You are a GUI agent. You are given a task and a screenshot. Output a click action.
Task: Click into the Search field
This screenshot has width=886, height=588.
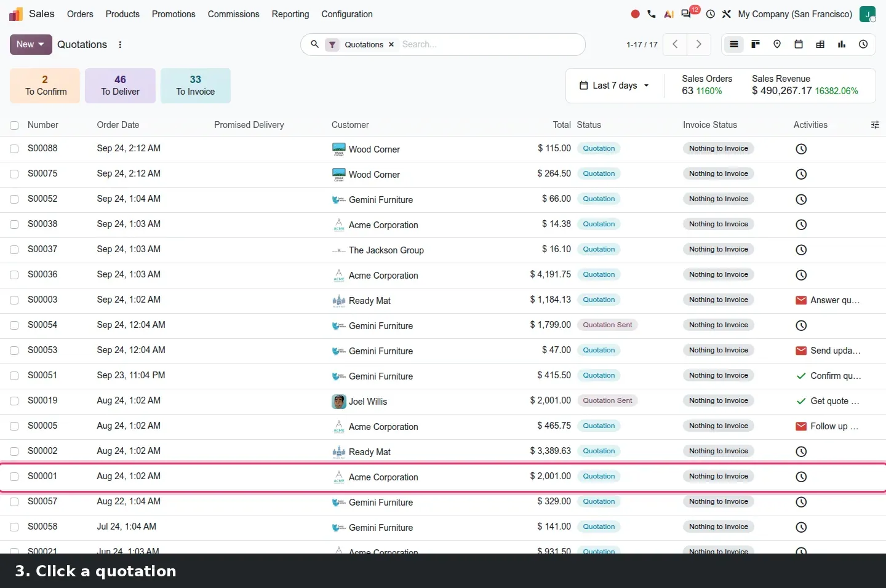489,44
